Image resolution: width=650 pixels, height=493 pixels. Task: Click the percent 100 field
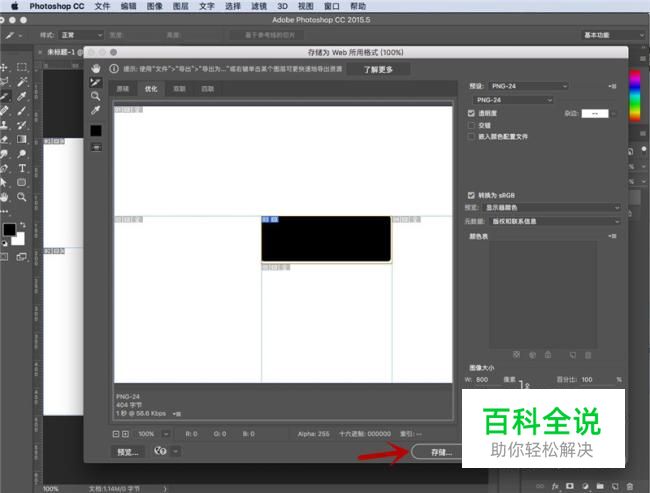tap(595, 380)
